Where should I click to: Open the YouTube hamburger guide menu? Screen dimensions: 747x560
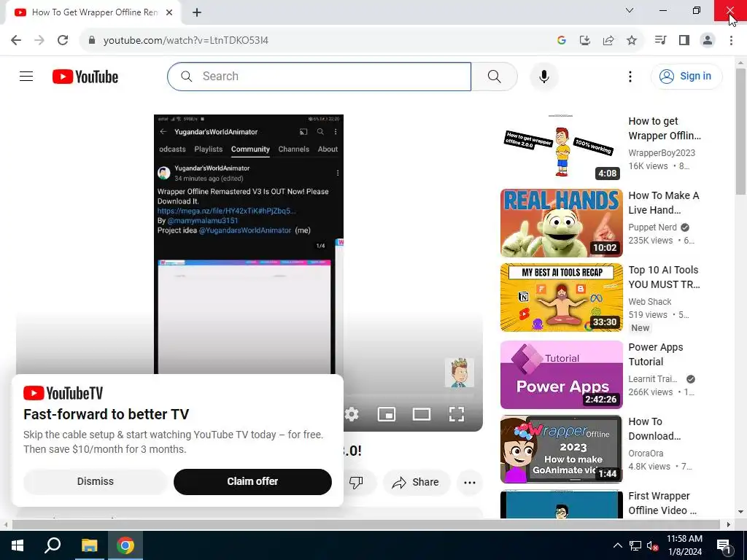click(x=26, y=76)
